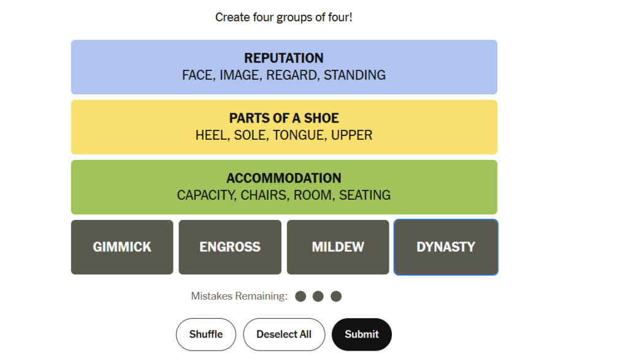Click the blue REPUTATION solved group
628x364 pixels.
[285, 67]
